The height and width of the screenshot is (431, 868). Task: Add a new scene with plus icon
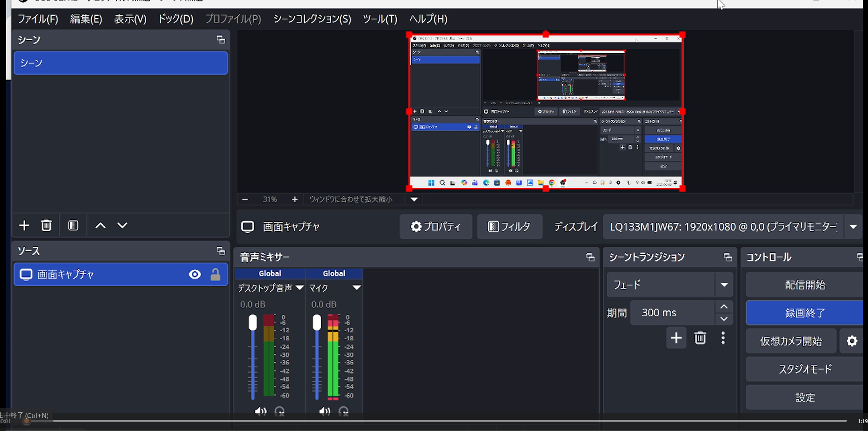[x=24, y=225]
